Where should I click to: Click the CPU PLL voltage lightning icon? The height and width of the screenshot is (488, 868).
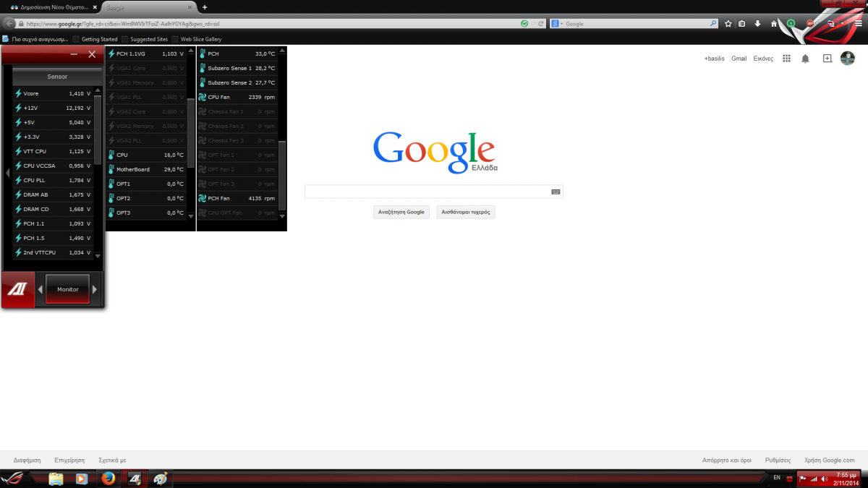pyautogui.click(x=18, y=180)
